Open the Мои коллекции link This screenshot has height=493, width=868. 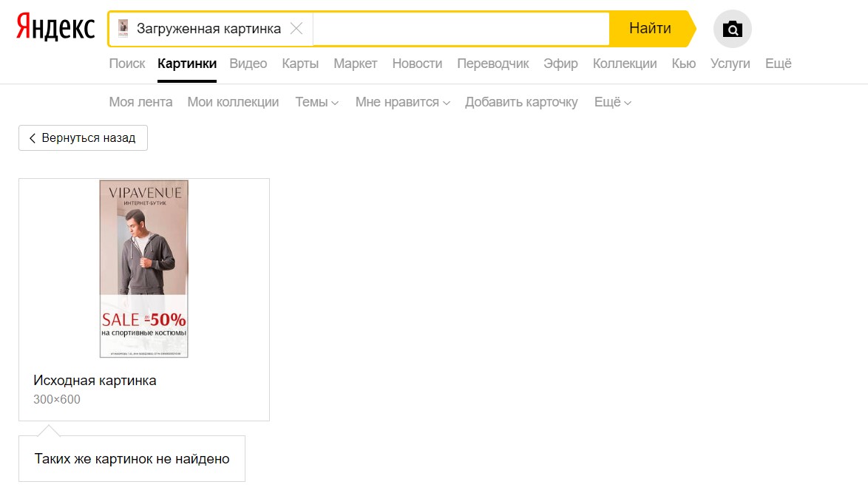click(x=233, y=102)
